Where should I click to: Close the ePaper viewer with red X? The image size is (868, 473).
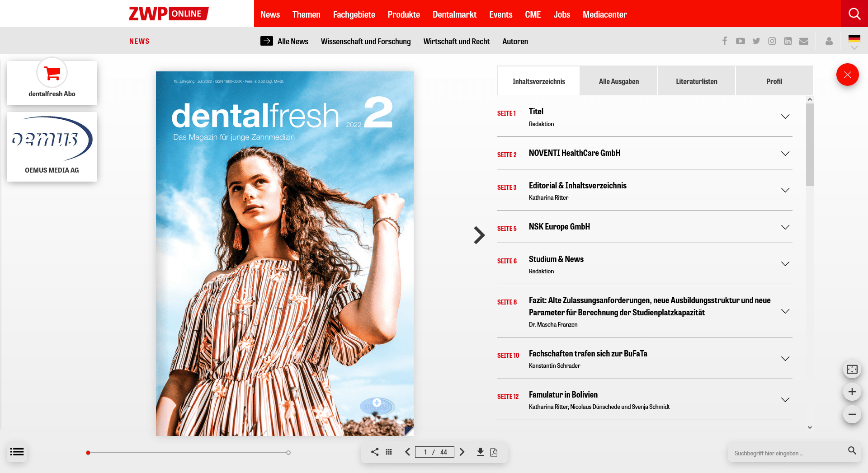coord(848,75)
